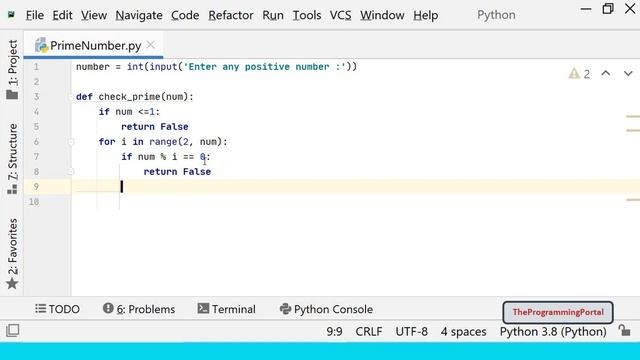Collapse the for loop fold marker
The image size is (640, 360).
pyautogui.click(x=71, y=142)
